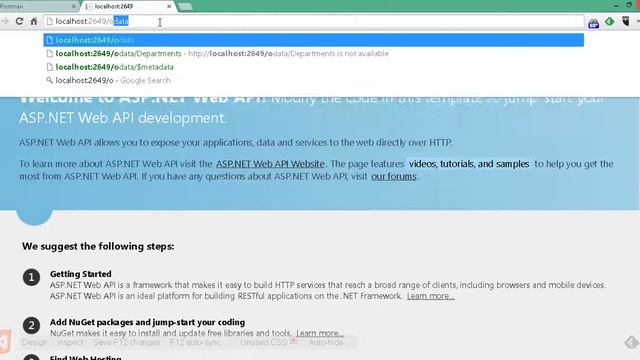Open Learn more under Getting Started
The image size is (640, 360).
[x=431, y=296]
